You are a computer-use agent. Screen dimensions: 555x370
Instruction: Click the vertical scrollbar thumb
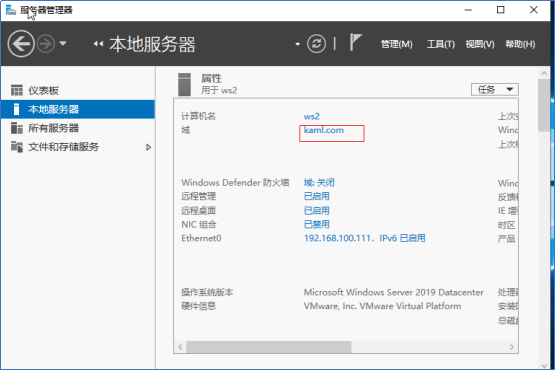544,106
